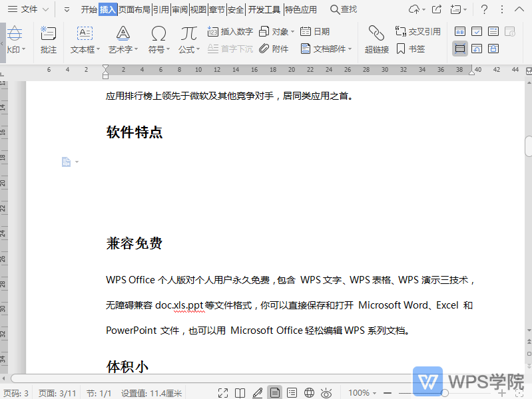Expand the text box (文本框) dropdown
This screenshot has width=532, height=399.
click(x=98, y=50)
